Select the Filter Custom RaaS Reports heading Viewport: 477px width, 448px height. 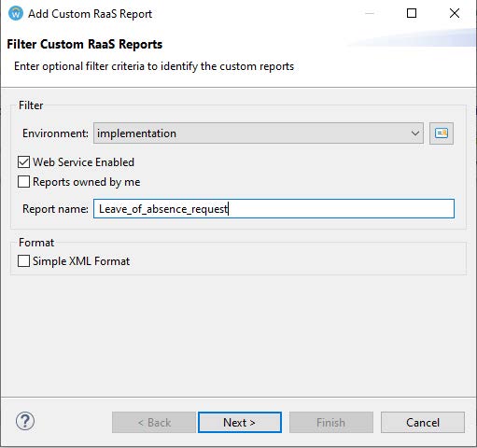[85, 44]
